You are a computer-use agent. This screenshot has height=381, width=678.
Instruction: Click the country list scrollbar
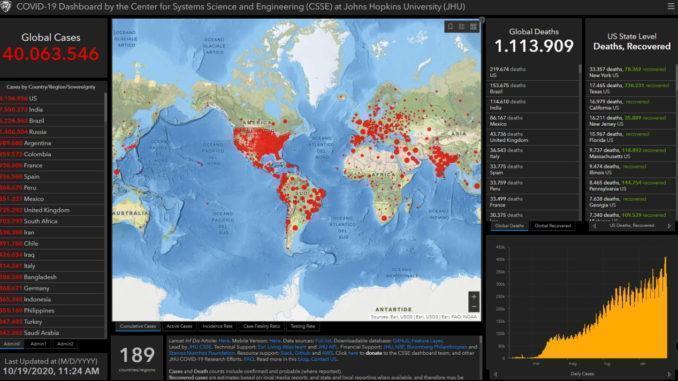[106, 215]
